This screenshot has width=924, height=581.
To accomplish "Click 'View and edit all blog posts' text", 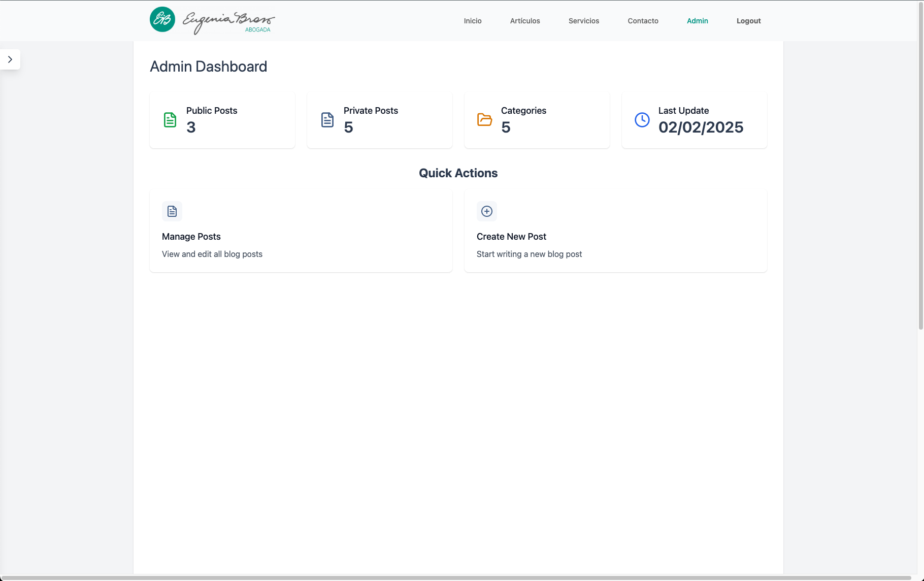I will click(212, 254).
